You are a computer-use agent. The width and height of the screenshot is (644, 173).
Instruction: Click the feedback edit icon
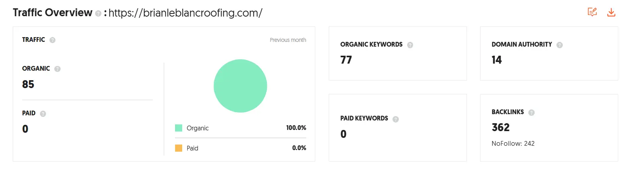(592, 12)
